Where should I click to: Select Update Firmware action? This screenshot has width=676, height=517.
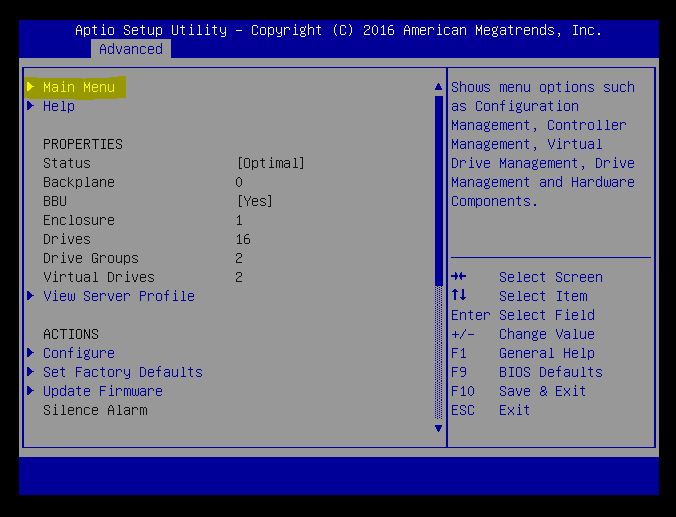[x=103, y=391]
